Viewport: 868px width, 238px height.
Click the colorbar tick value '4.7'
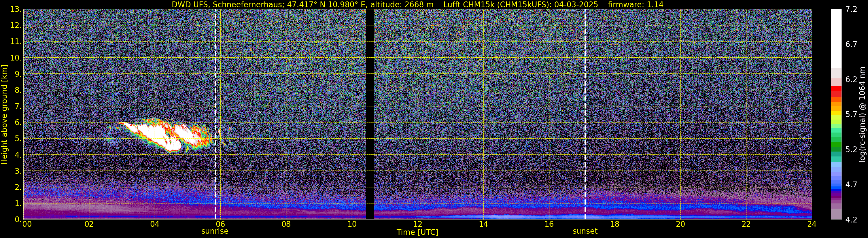(851, 184)
